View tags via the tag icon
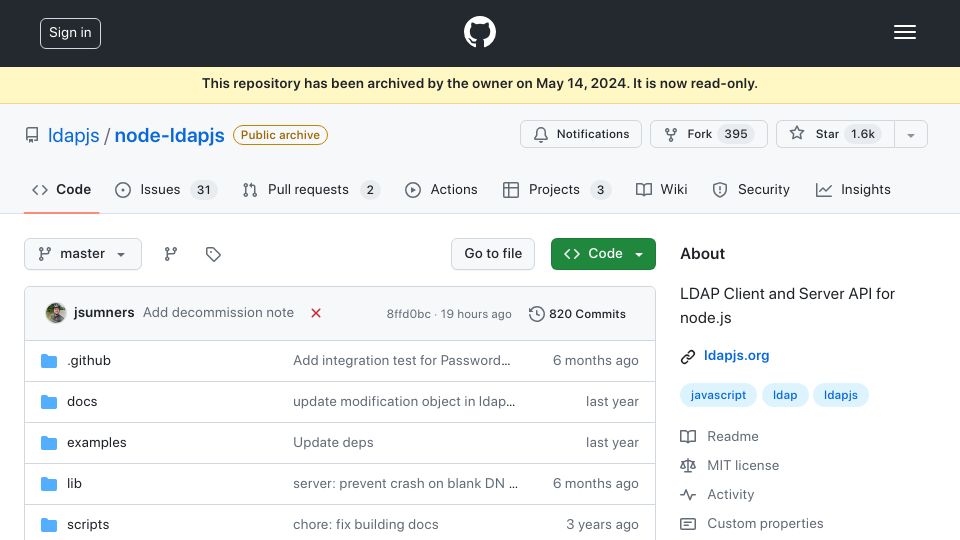960x540 pixels. click(x=213, y=253)
